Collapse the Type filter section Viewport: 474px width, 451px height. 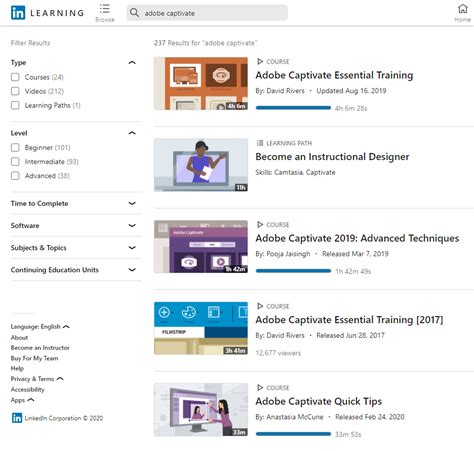132,62
